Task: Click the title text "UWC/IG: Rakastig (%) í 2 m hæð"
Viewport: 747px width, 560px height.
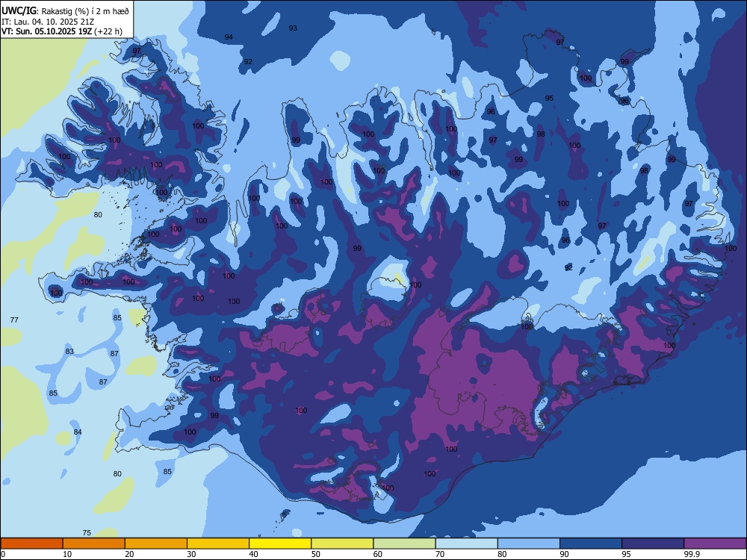Action: [65, 11]
